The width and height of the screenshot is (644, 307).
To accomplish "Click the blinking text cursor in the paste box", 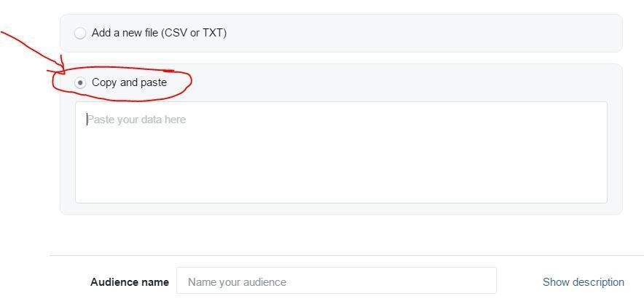I will (87, 120).
